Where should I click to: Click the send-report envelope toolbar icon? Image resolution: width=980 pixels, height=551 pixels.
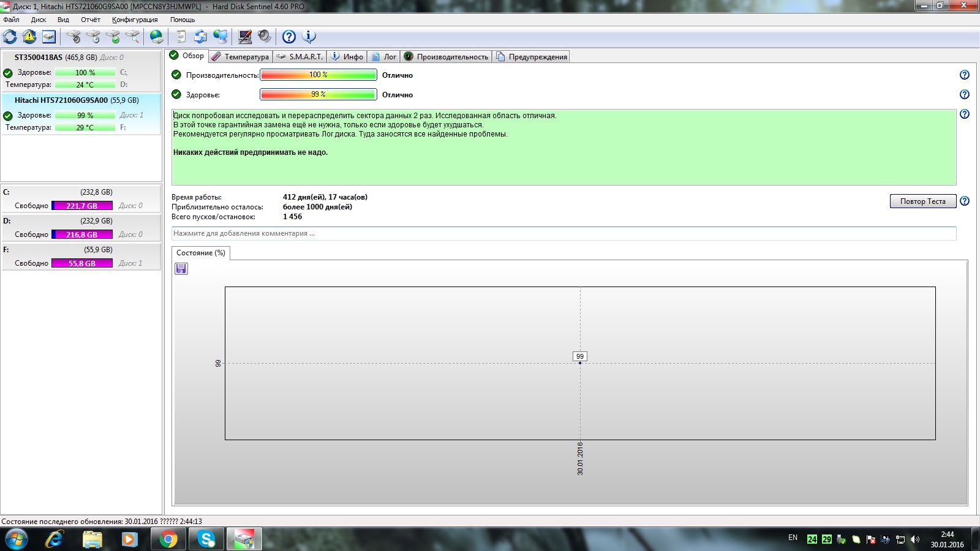coord(200,37)
